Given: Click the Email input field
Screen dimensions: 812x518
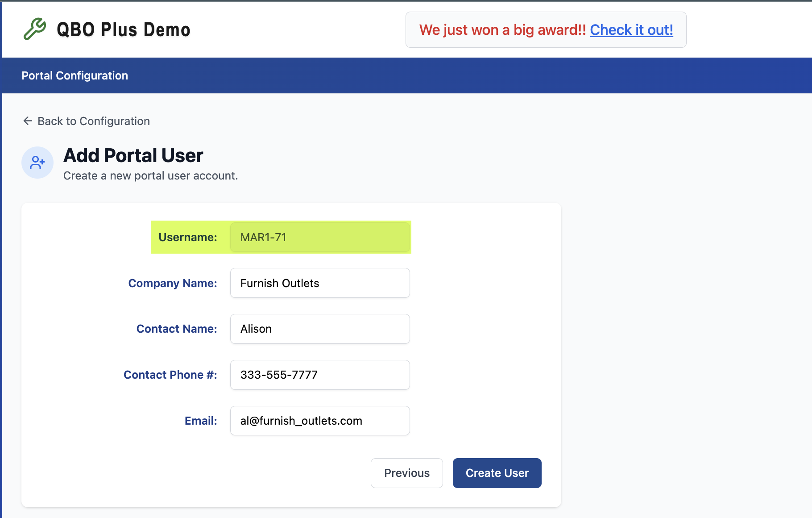Looking at the screenshot, I should click(x=320, y=421).
